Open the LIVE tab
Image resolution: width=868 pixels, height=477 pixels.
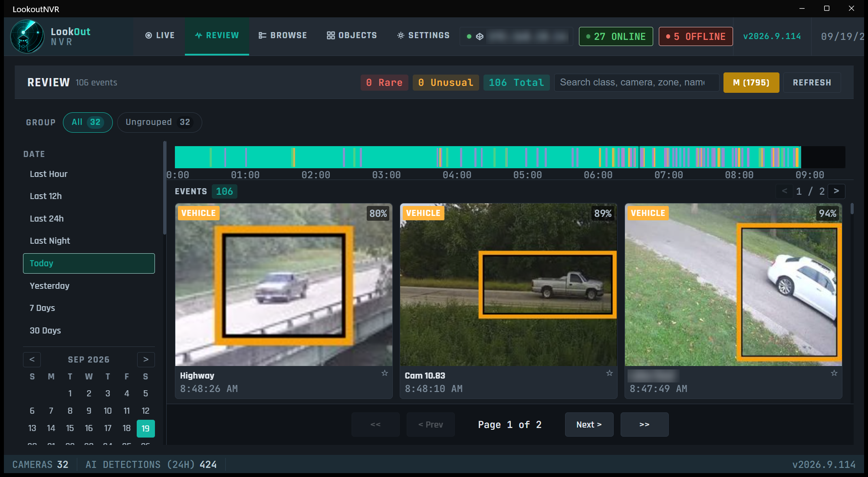[x=160, y=36]
